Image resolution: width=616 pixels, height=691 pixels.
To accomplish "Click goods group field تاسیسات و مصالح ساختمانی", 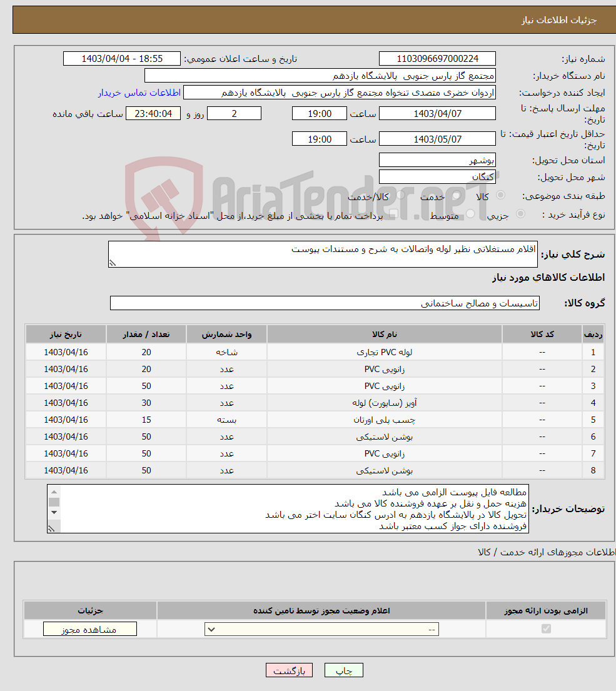I will point(325,303).
